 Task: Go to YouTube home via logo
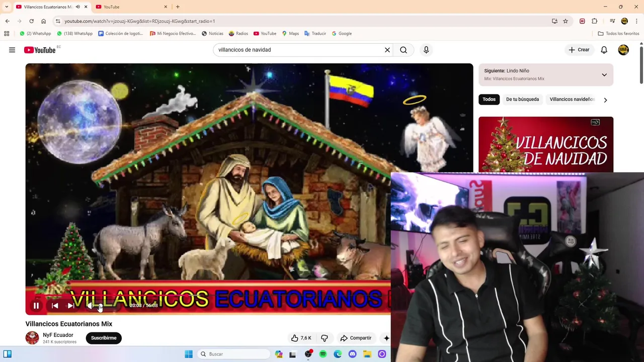[40, 50]
